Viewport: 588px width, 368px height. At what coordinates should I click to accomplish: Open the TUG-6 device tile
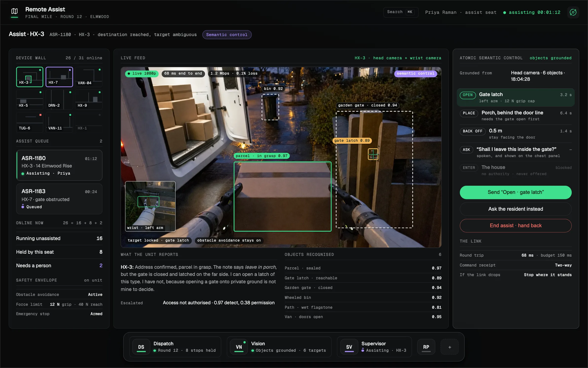(30, 122)
